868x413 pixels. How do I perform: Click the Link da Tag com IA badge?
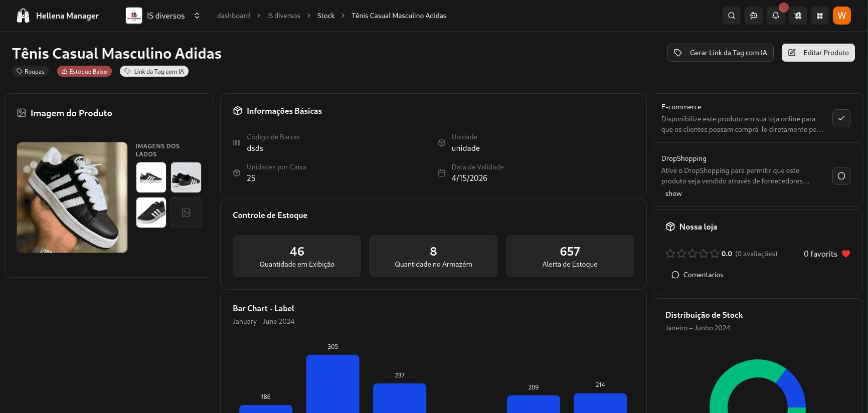tap(154, 72)
